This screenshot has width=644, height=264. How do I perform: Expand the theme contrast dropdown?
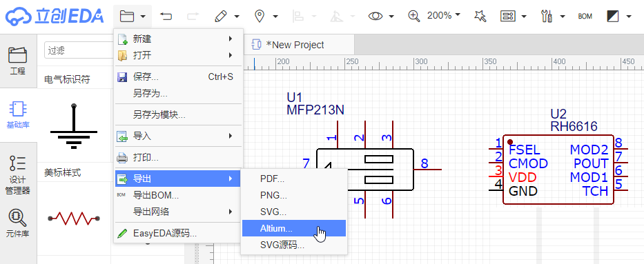point(629,17)
